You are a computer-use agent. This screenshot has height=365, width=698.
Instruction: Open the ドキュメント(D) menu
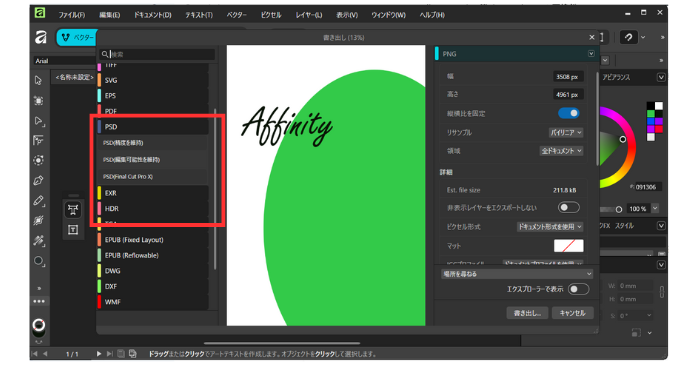pyautogui.click(x=153, y=15)
